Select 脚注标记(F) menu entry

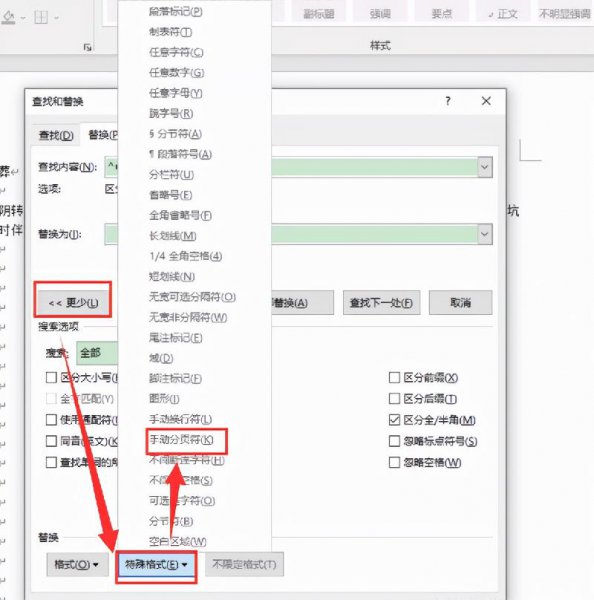175,378
